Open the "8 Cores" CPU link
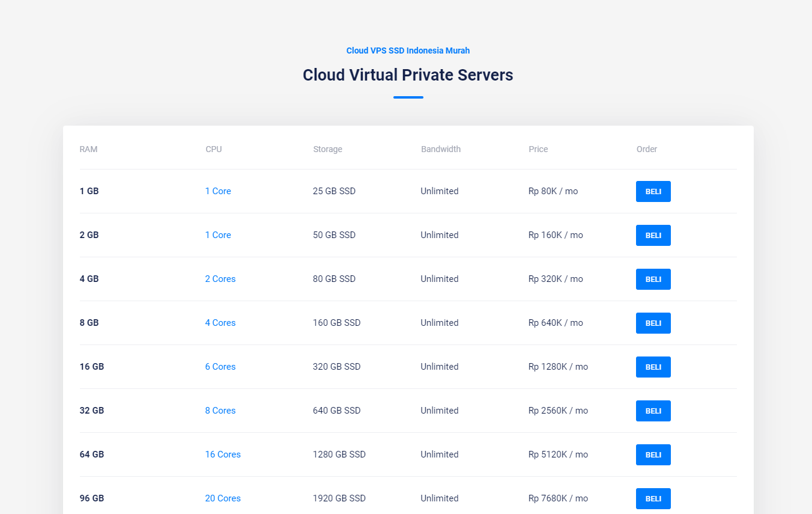 pos(220,411)
